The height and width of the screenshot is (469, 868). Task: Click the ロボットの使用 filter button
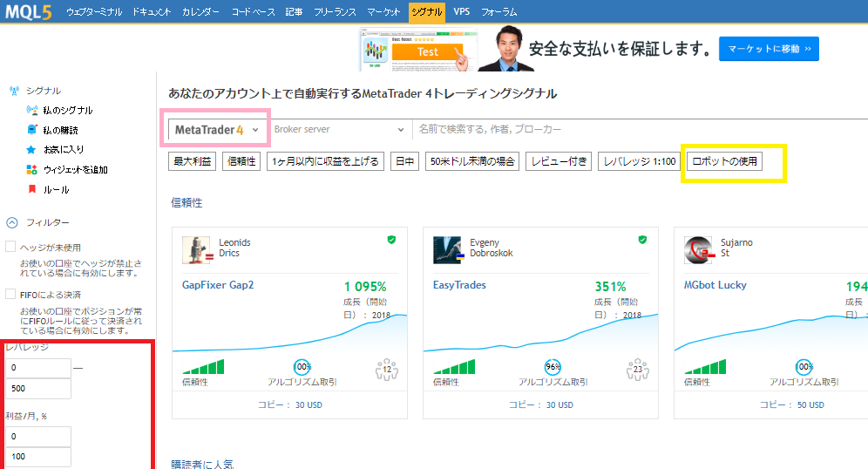point(724,161)
